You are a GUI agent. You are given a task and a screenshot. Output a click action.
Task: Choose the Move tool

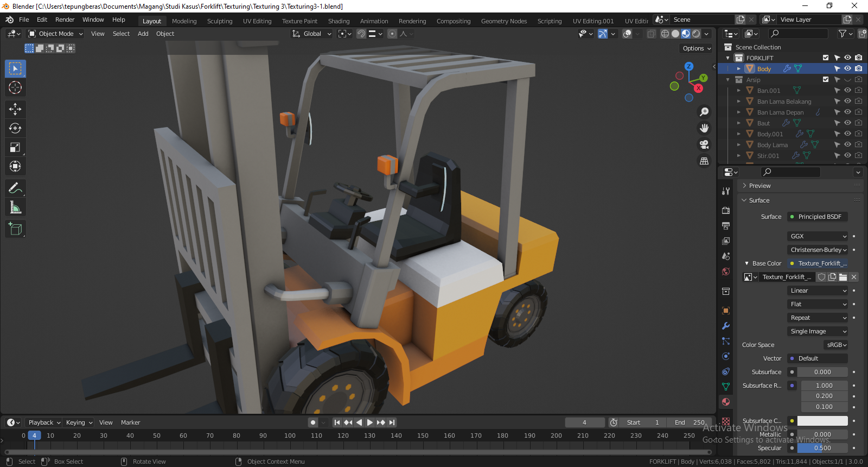pos(15,109)
